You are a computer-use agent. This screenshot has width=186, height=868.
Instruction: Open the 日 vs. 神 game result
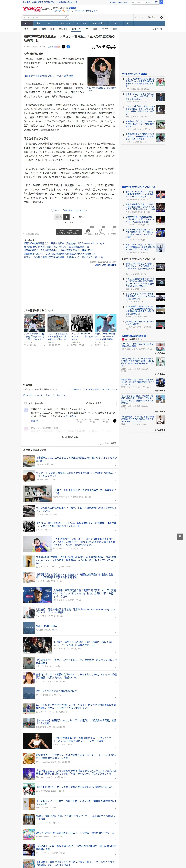[x=27, y=396]
